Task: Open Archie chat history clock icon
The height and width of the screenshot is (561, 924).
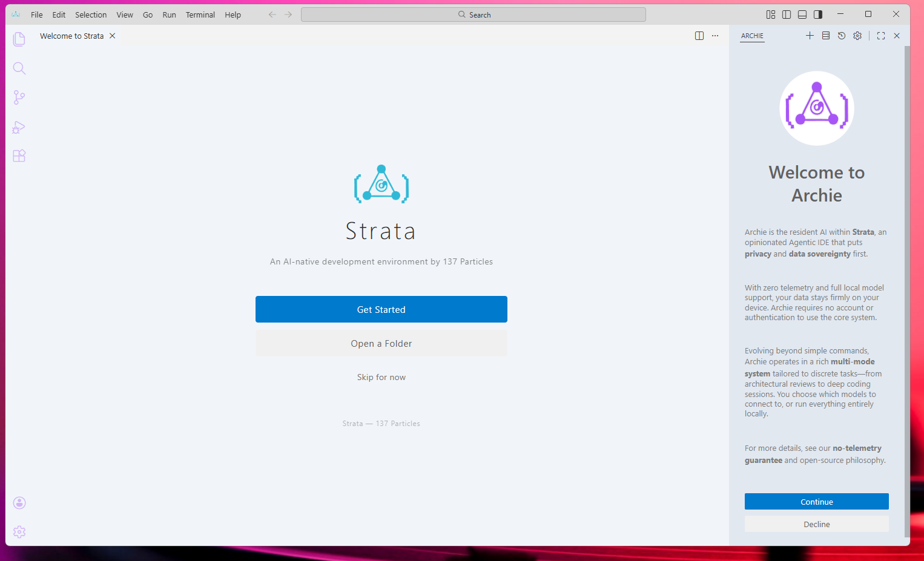Action: [x=842, y=36]
